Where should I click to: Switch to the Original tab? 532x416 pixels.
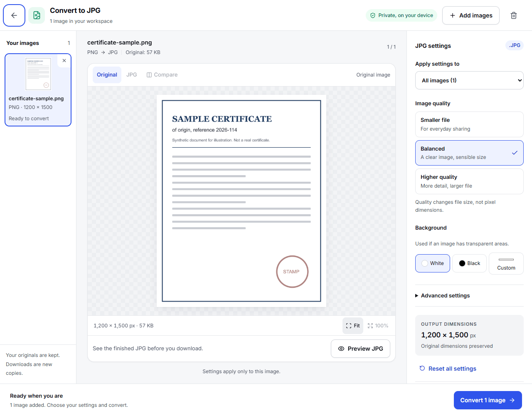coord(107,75)
